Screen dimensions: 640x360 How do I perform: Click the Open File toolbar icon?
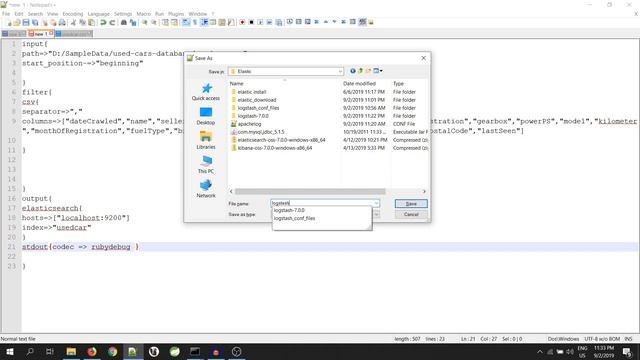(17, 22)
